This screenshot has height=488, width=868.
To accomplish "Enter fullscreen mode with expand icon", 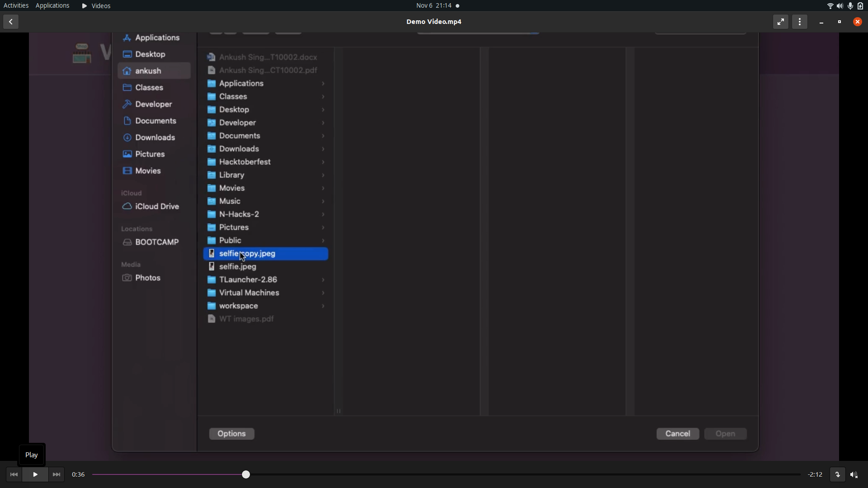I will tap(781, 22).
